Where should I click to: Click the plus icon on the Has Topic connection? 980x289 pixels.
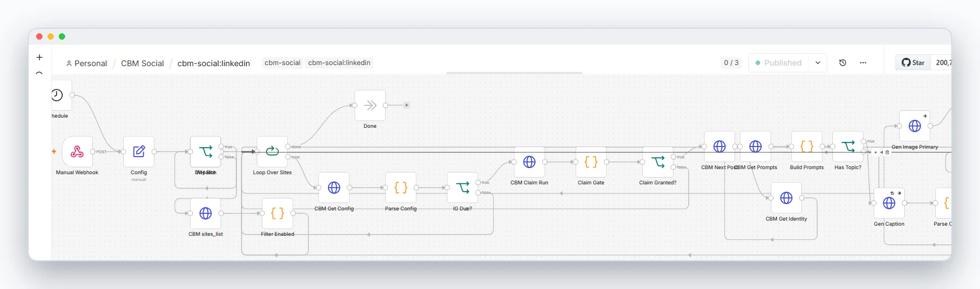click(875, 152)
